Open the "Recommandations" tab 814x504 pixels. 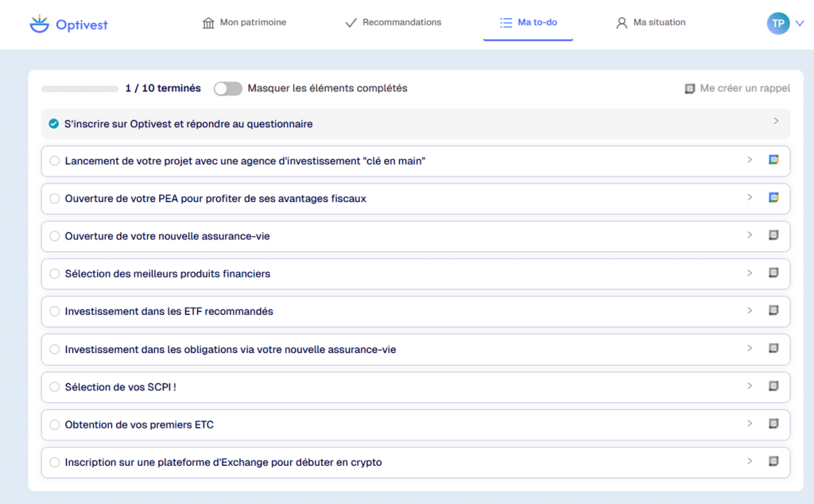pyautogui.click(x=393, y=22)
